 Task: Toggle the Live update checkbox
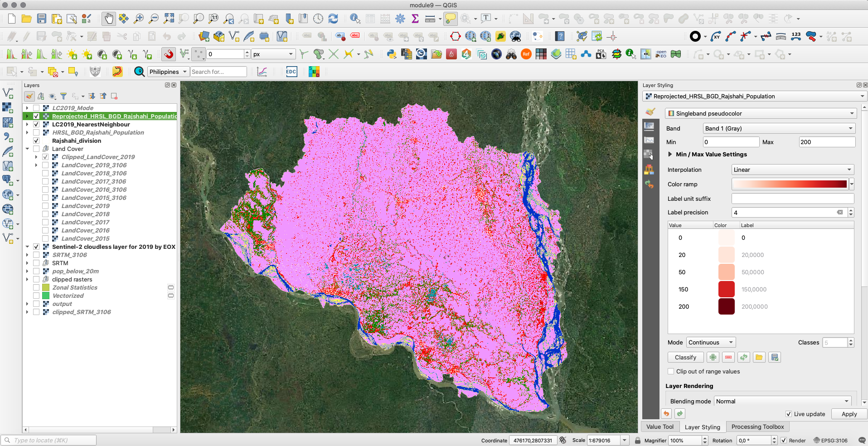[x=789, y=414]
